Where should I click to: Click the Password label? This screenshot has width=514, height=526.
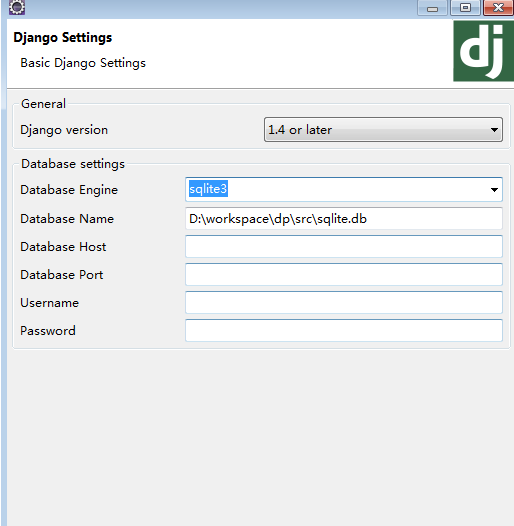48,331
